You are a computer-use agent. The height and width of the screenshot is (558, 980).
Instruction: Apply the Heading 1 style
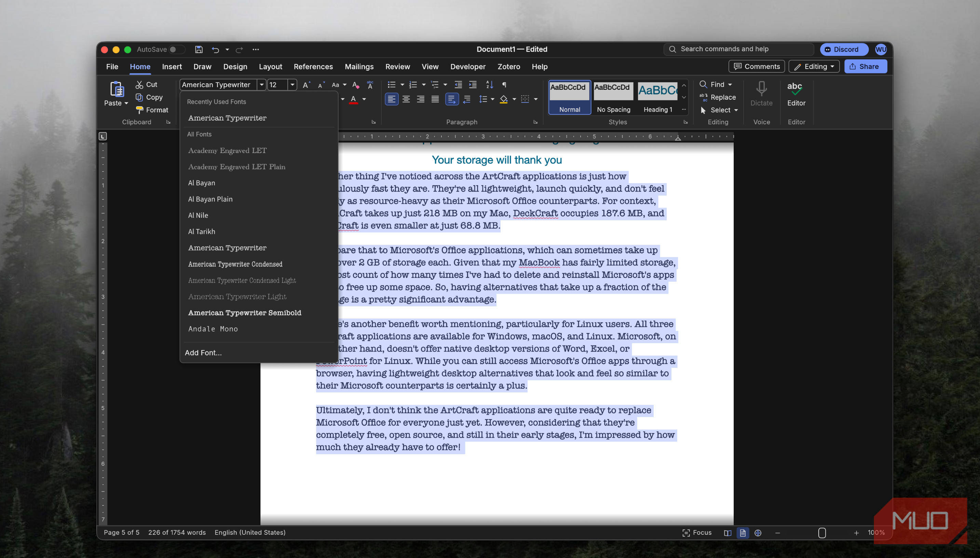(x=657, y=97)
